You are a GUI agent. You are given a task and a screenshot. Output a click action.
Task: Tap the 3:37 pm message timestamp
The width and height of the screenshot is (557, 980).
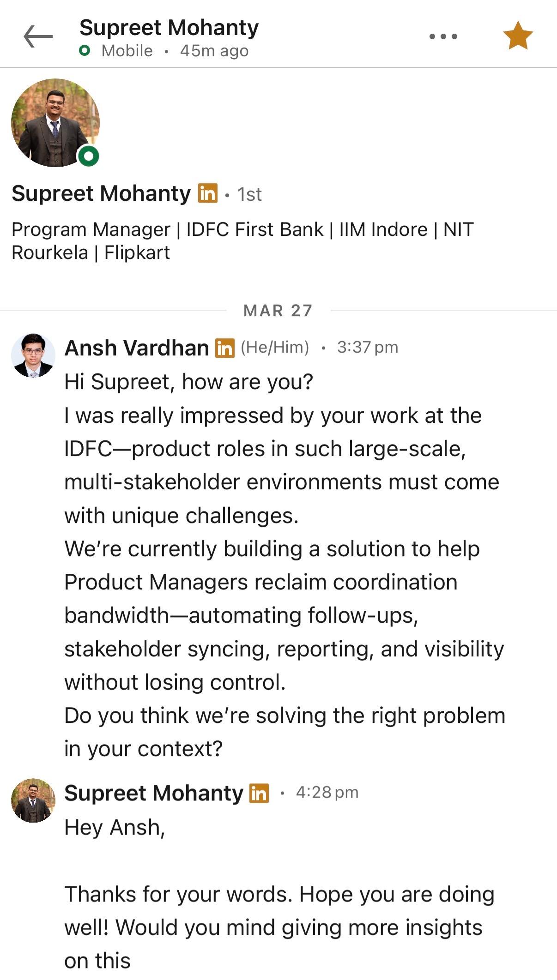[367, 347]
